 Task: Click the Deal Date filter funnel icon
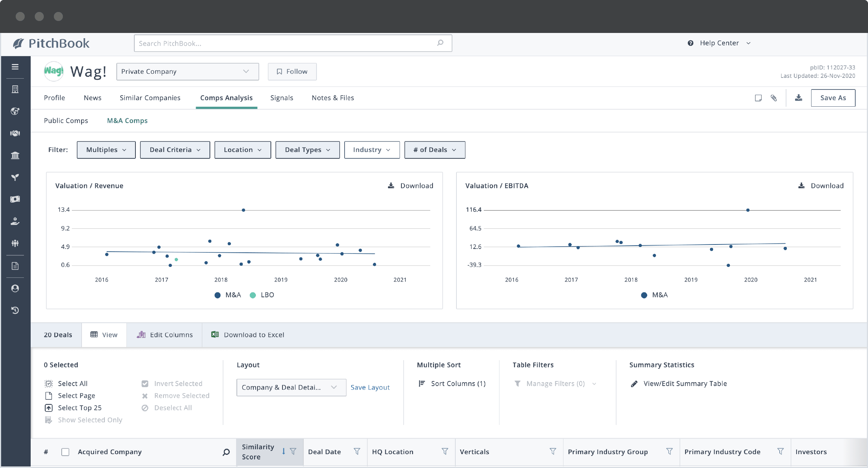357,452
